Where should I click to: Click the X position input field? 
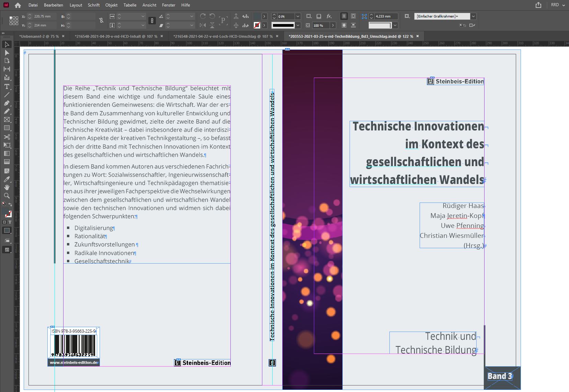(x=45, y=16)
